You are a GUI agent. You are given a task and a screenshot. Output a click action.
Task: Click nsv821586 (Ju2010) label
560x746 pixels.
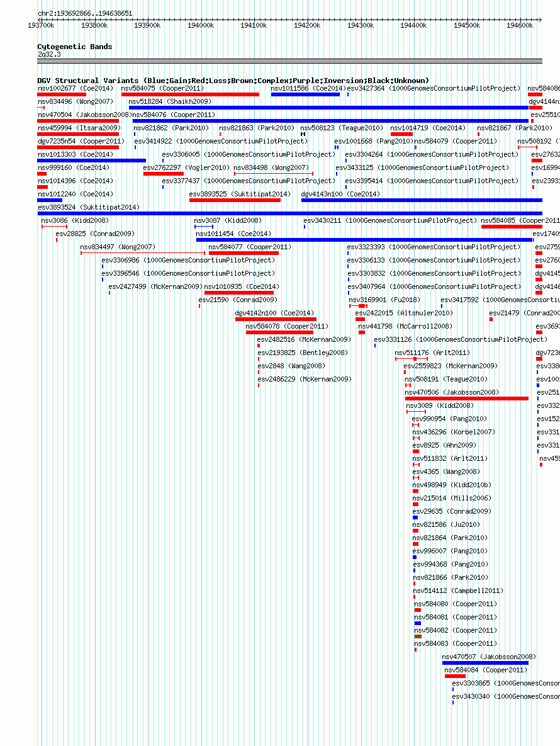tap(446, 525)
